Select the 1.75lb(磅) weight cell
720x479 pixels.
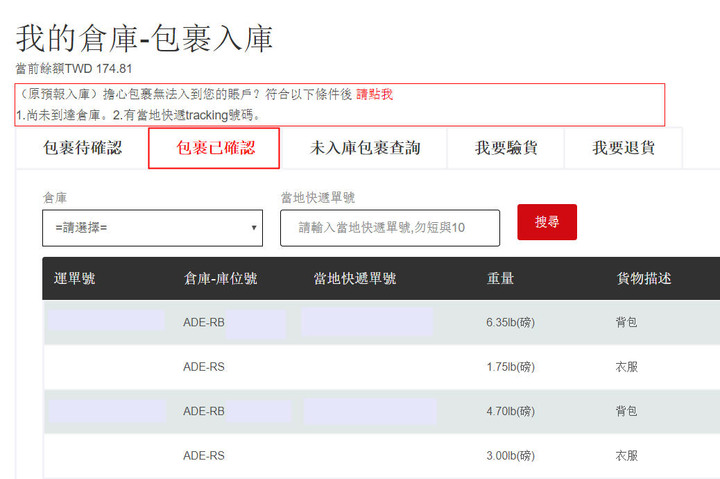tap(511, 367)
